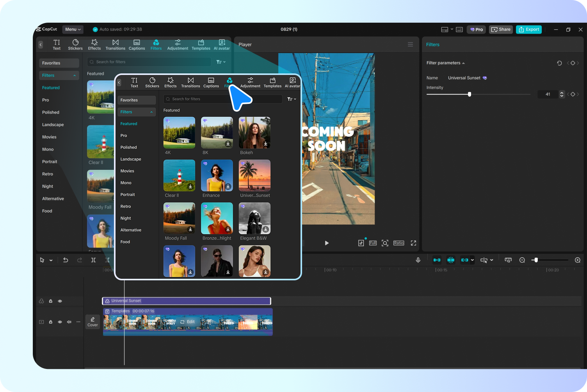The width and height of the screenshot is (587, 392).
Task: Open the Captions panel
Action: click(211, 82)
